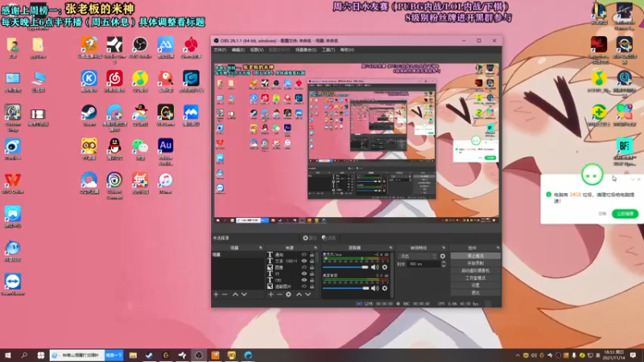This screenshot has height=362, width=644.
Task: Open the Kugou blue K music icon
Action: click(x=89, y=81)
